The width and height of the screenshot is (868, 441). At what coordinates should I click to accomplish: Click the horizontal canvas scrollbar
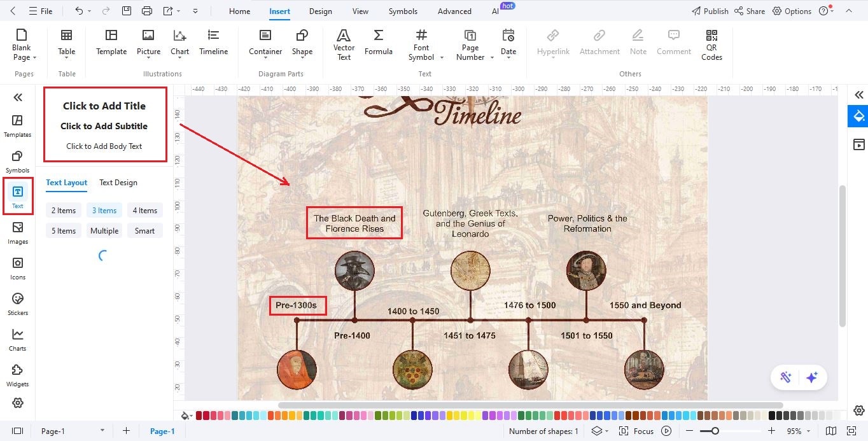click(x=530, y=405)
